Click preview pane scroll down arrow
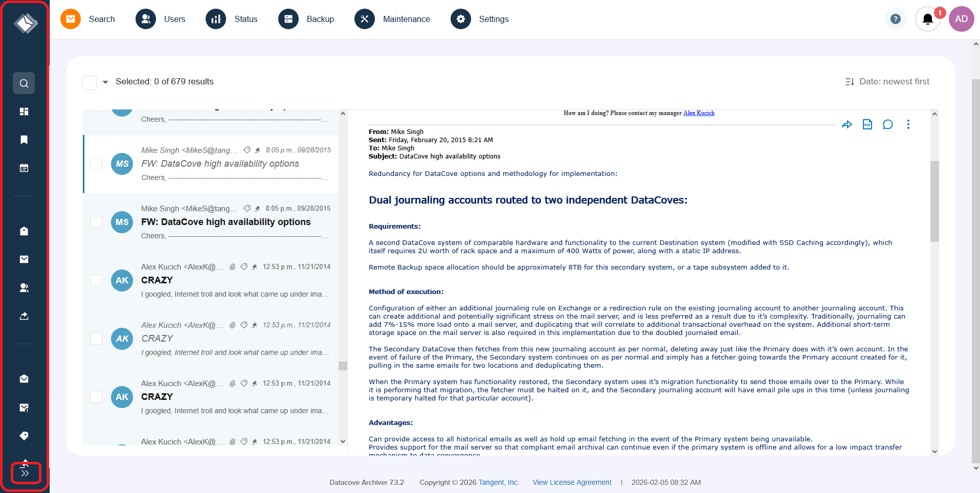This screenshot has width=980, height=493. point(934,451)
